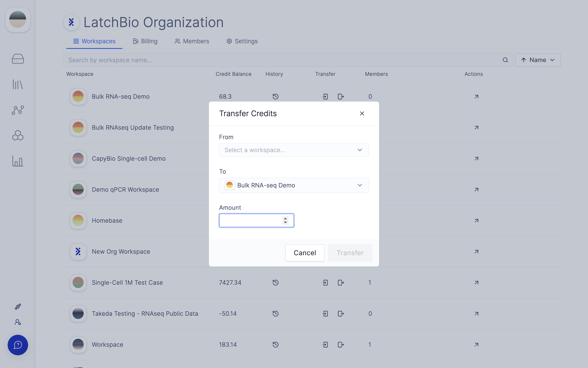This screenshot has height=368, width=588.
Task: Open the Workflows graph sidebar icon
Action: (18, 110)
